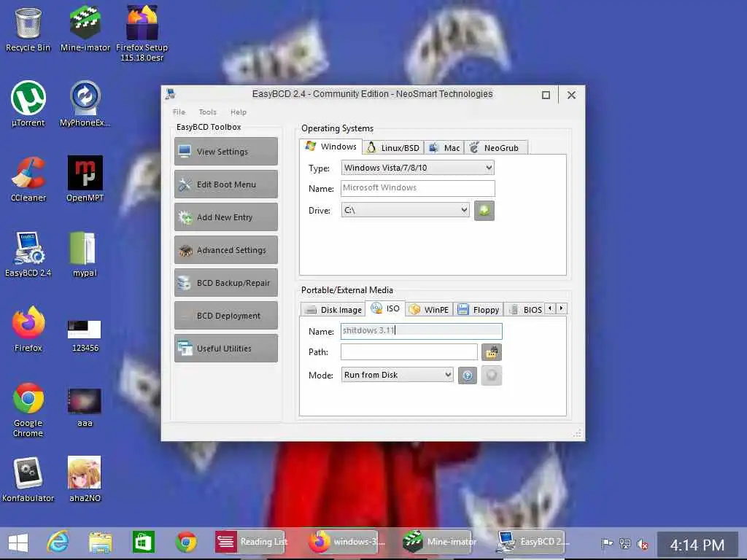
Task: Select the OpenMPT desktop icon
Action: pos(85,179)
